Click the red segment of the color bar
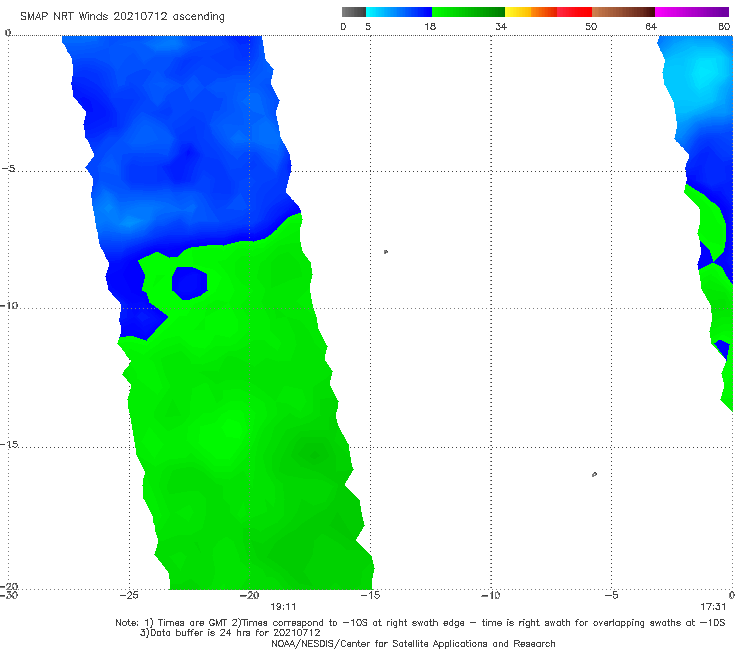 [574, 12]
